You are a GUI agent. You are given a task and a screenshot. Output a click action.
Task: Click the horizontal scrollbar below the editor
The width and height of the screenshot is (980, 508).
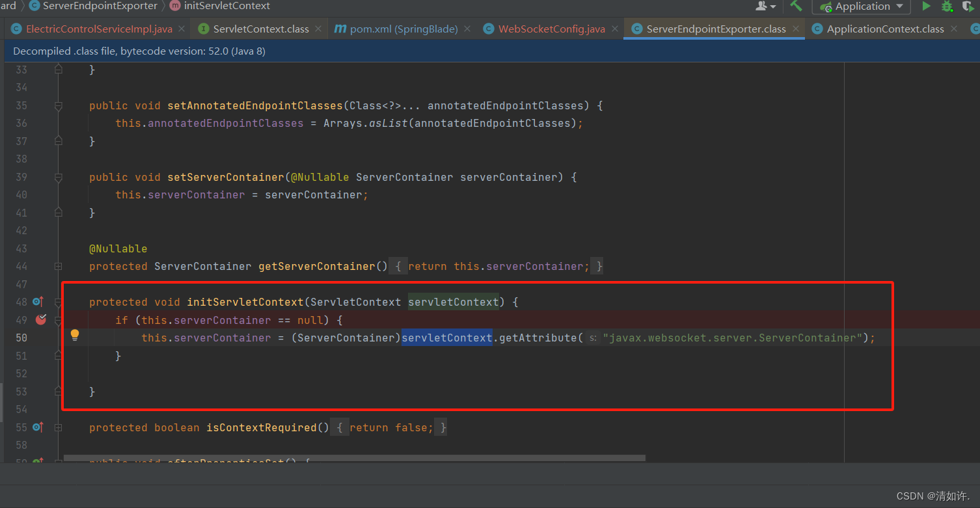(x=355, y=458)
